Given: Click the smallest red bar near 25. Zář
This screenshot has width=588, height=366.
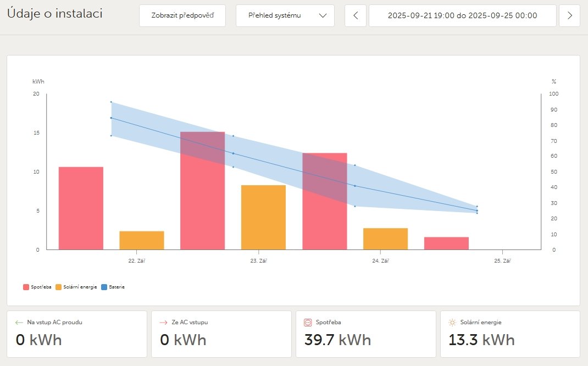Looking at the screenshot, I should click(x=446, y=243).
